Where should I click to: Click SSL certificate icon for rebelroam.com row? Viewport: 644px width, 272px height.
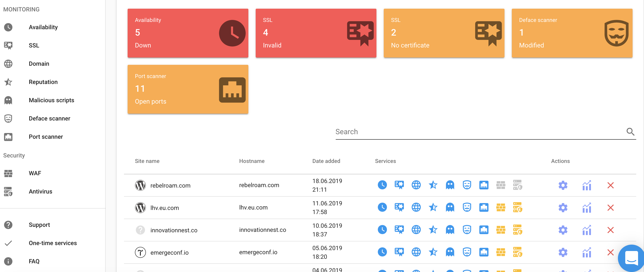[x=399, y=185]
